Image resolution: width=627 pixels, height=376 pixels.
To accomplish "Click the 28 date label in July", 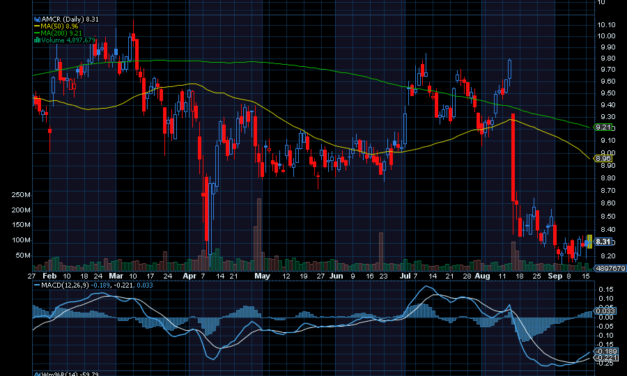I will [x=467, y=276].
